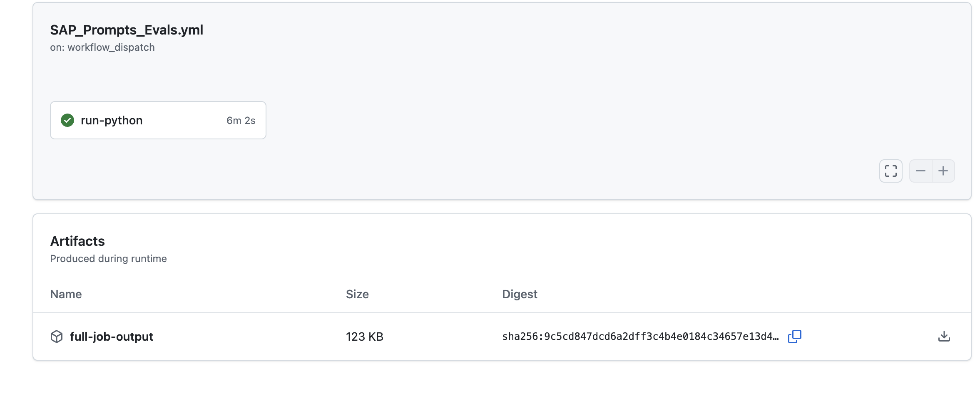This screenshot has height=401, width=980.
Task: Click the green success check on run-python
Action: click(67, 120)
